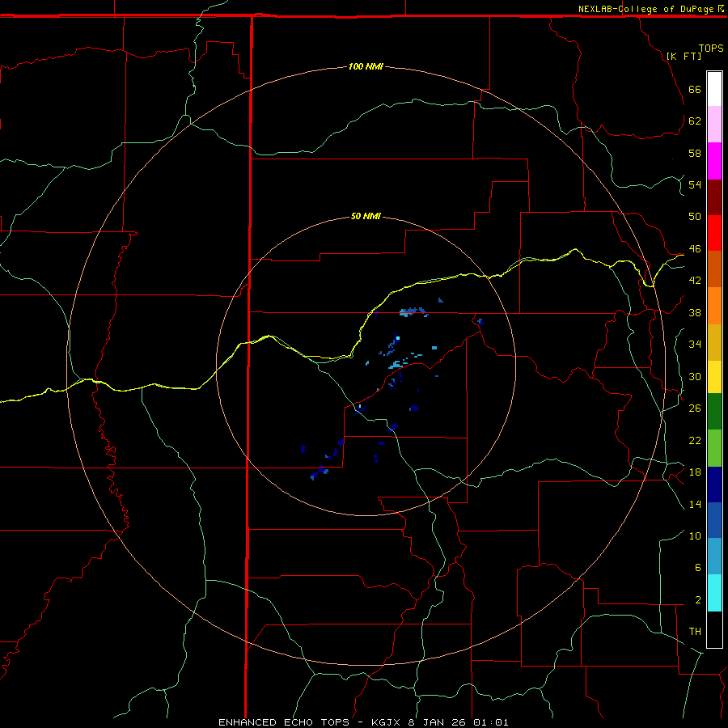The height and width of the screenshot is (728, 728).
Task: Click the "50 NMI" range ring label
Action: click(366, 216)
